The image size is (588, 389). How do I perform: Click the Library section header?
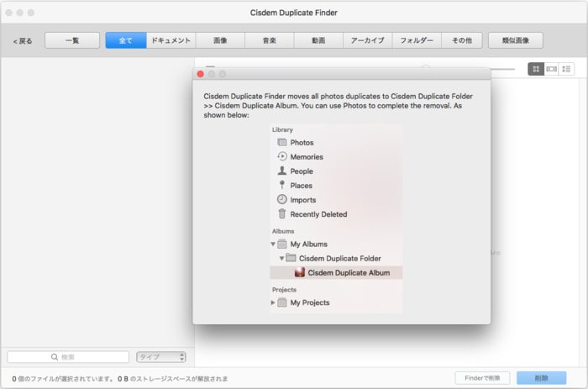pyautogui.click(x=282, y=129)
